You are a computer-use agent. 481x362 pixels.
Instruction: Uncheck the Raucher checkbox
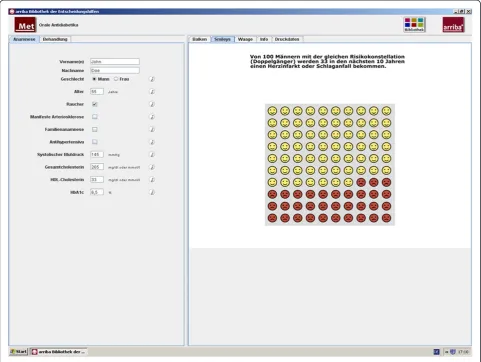(95, 104)
